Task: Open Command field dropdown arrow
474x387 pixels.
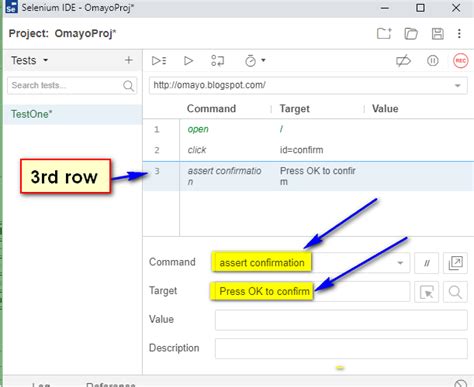Action: 400,263
